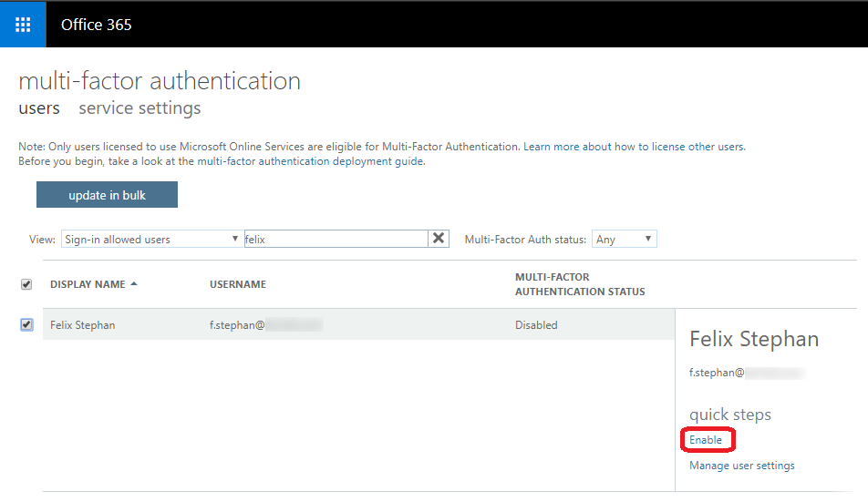This screenshot has height=502, width=868.
Task: Click the update in bulk button
Action: (107, 195)
